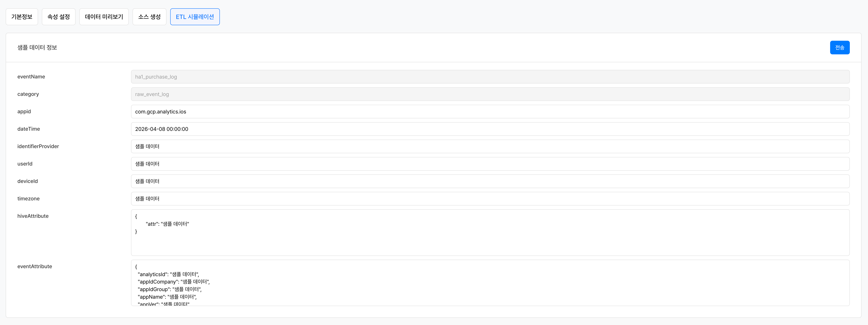Screen dimensions: 868x325
Task: Focus the appid input field
Action: point(490,112)
